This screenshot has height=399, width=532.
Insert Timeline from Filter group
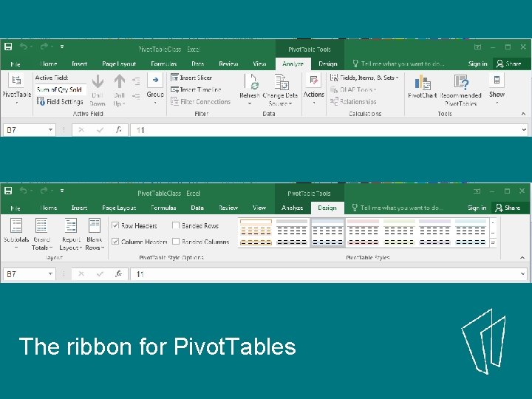click(x=196, y=89)
